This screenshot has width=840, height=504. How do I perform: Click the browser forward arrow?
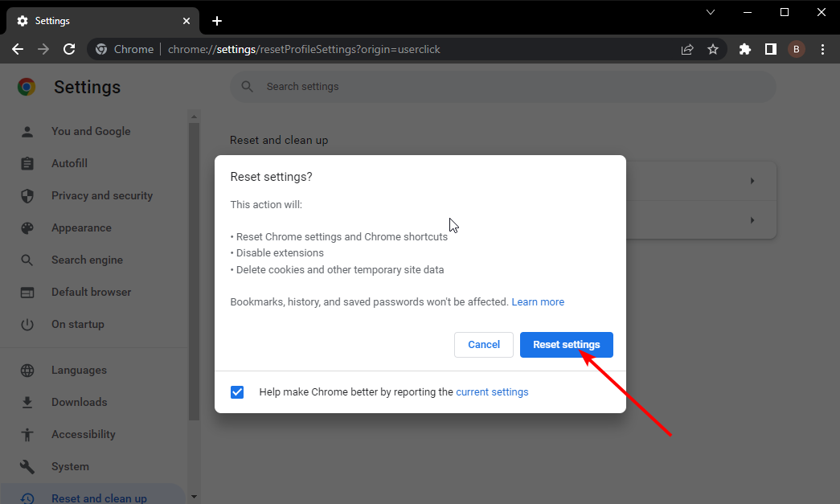coord(43,49)
